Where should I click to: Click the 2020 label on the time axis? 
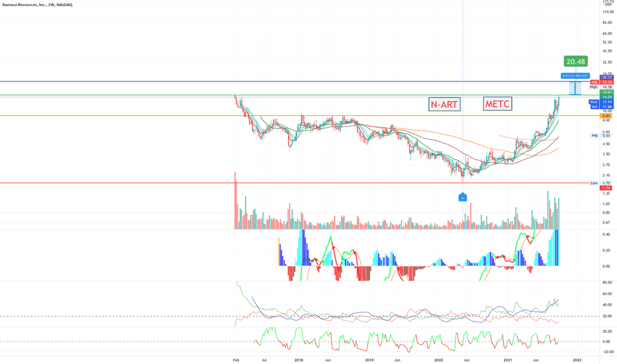pyautogui.click(x=438, y=360)
